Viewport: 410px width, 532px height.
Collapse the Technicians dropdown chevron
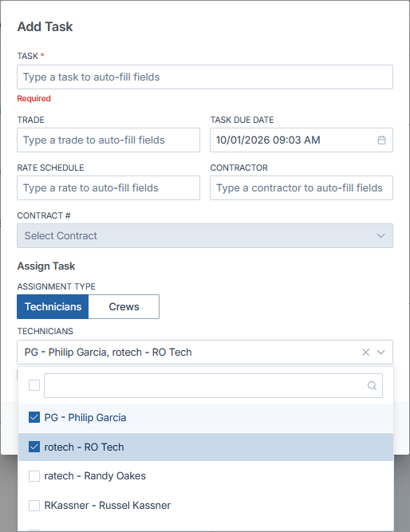click(380, 353)
